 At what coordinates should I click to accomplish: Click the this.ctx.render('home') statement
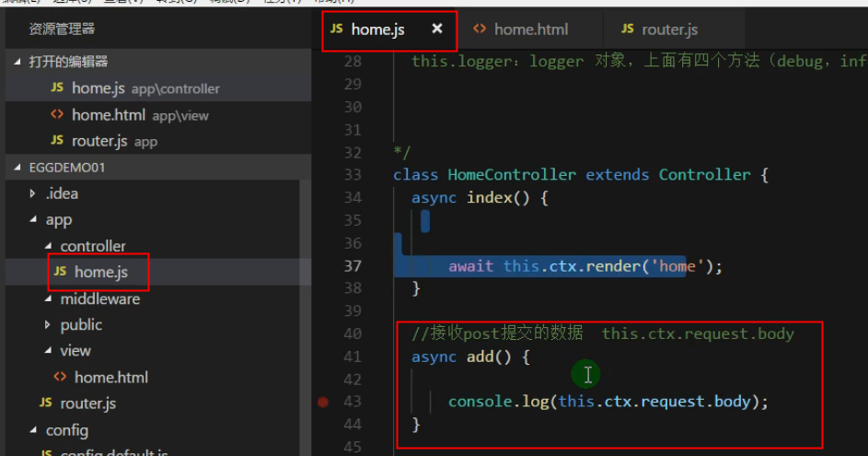click(585, 266)
